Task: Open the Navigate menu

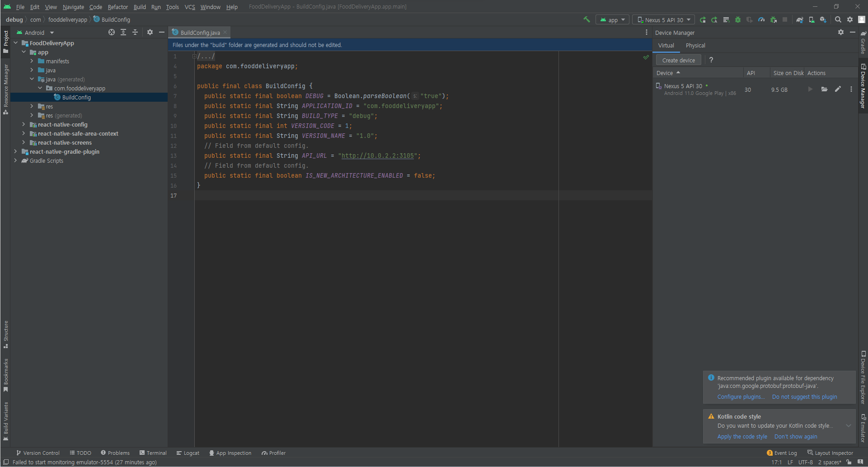Action: click(73, 7)
